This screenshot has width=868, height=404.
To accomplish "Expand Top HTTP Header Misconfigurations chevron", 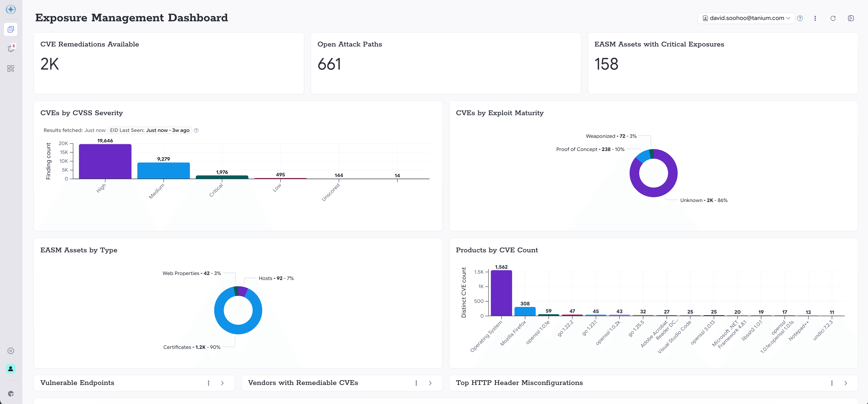I will coord(846,383).
